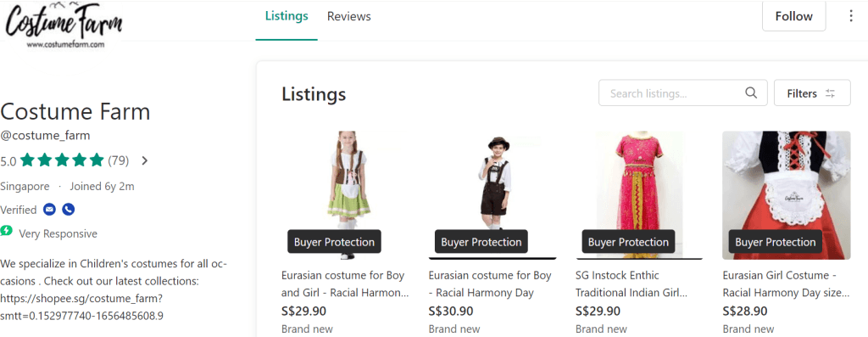Select the Listings tab
868x337 pixels.
click(x=287, y=16)
